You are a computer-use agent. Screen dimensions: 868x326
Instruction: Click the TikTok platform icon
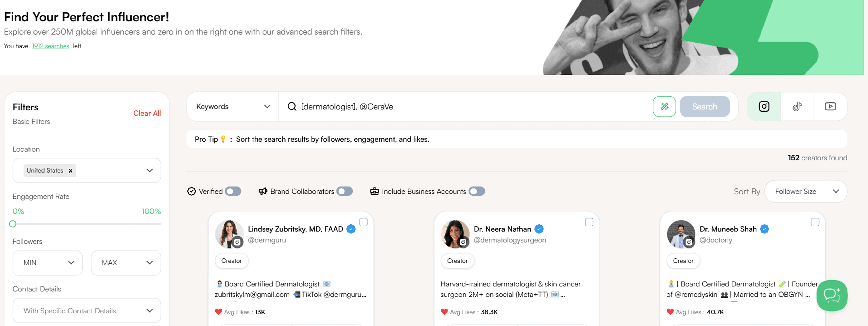[x=798, y=106]
